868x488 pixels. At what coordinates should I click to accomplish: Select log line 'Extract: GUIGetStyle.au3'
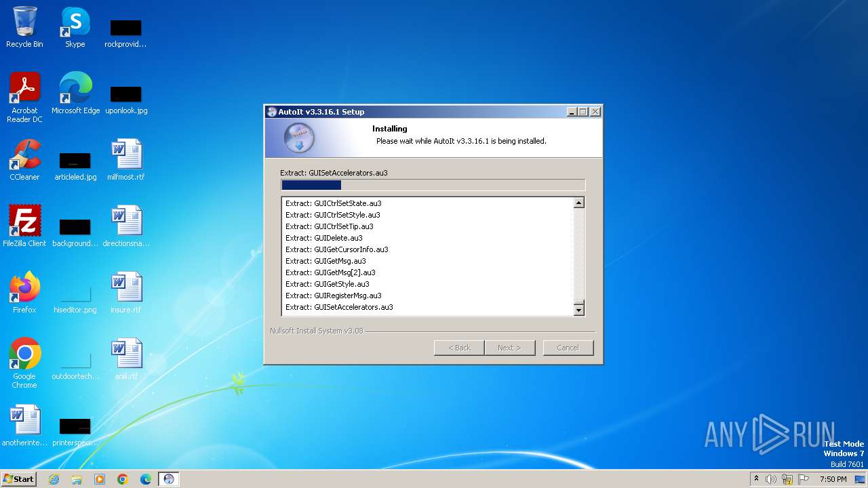pyautogui.click(x=328, y=284)
